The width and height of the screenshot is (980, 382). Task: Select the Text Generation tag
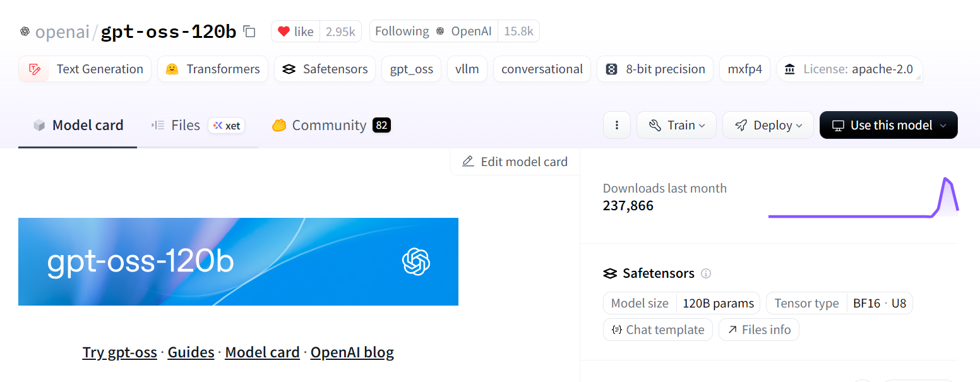[x=85, y=69]
